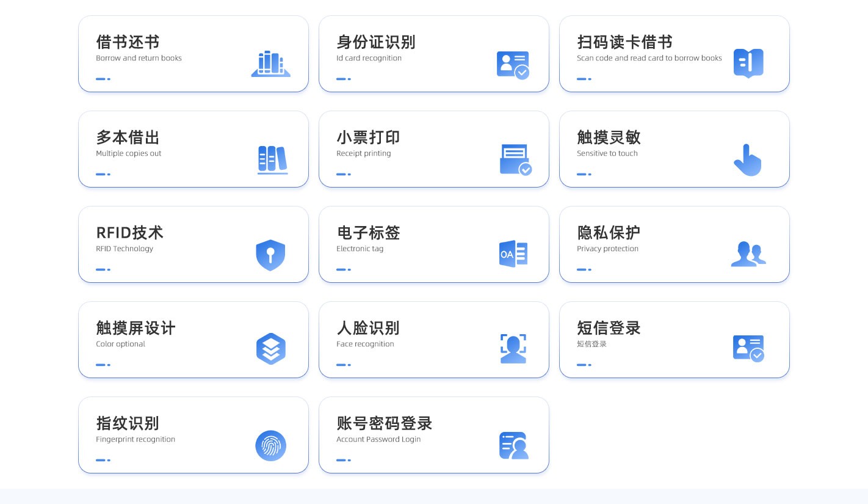Click the Multiple copies out books icon

272,159
